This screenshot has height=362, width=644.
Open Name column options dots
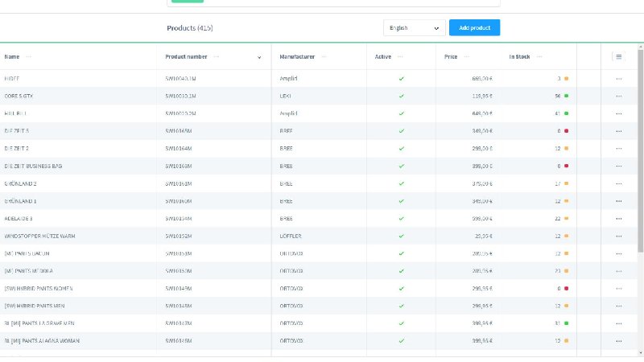pos(28,56)
